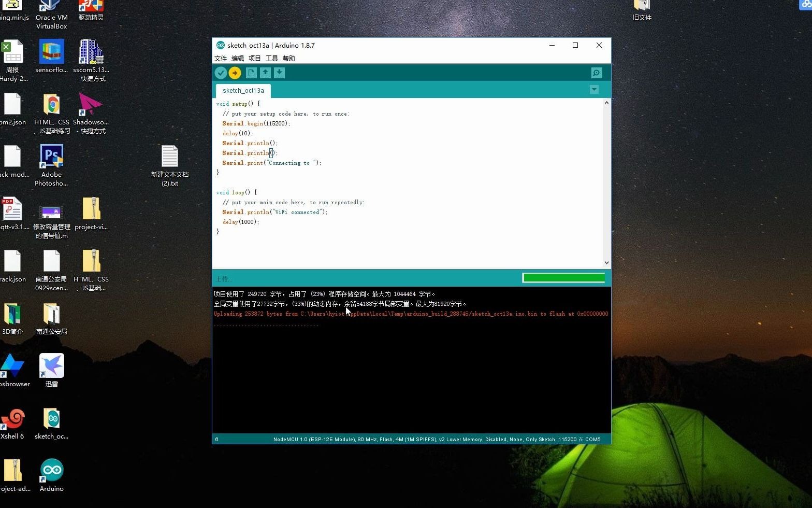The width and height of the screenshot is (812, 508).
Task: Select the osbrowser desktop icon
Action: click(14, 370)
